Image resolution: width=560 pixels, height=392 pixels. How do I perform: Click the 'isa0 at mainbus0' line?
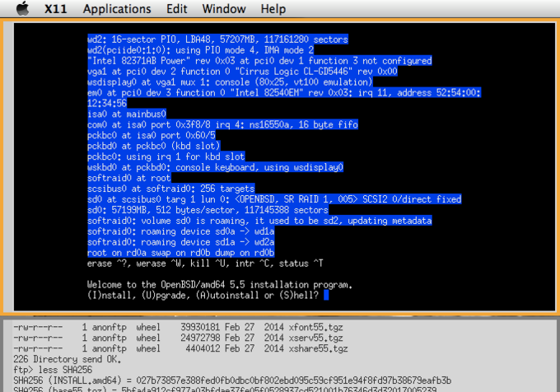tap(127, 114)
